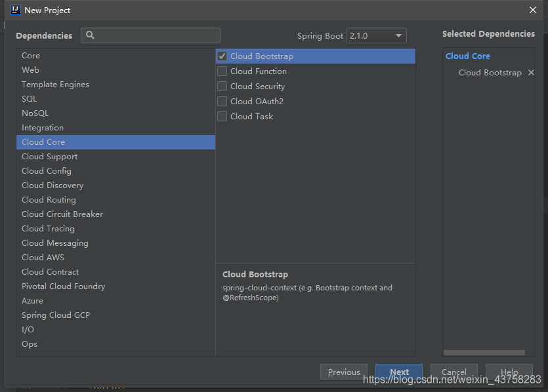548x392 pixels.
Task: Focus the dependencies search field
Action: click(x=151, y=35)
